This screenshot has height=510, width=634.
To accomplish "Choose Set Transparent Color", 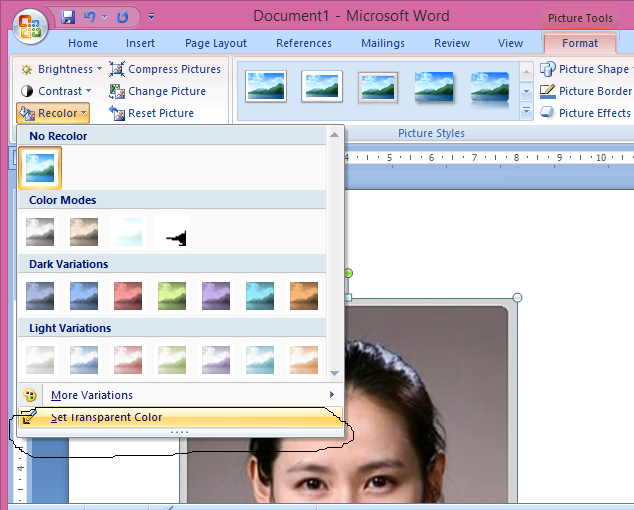I will (180, 417).
